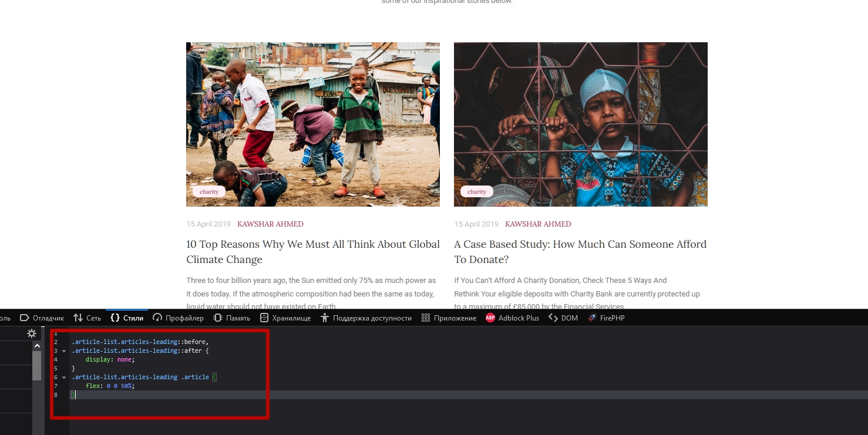
Task: Switch to the DOM tab
Action: pyautogui.click(x=563, y=318)
